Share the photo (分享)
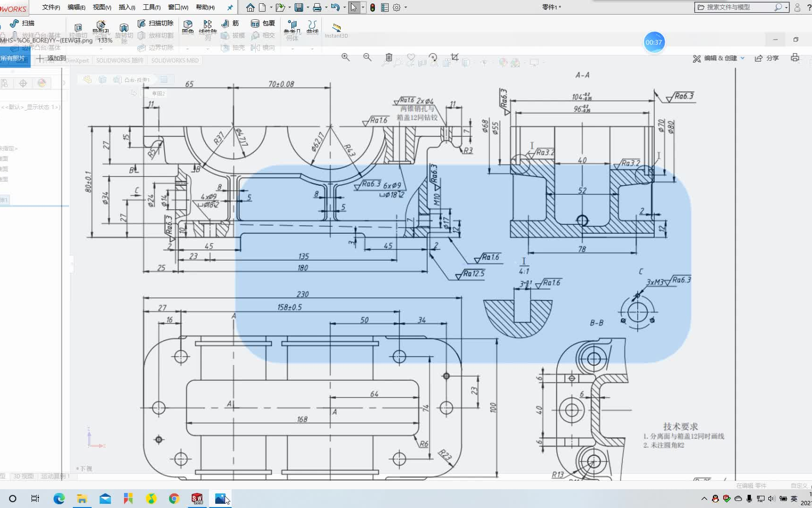The width and height of the screenshot is (812, 508). tap(767, 58)
